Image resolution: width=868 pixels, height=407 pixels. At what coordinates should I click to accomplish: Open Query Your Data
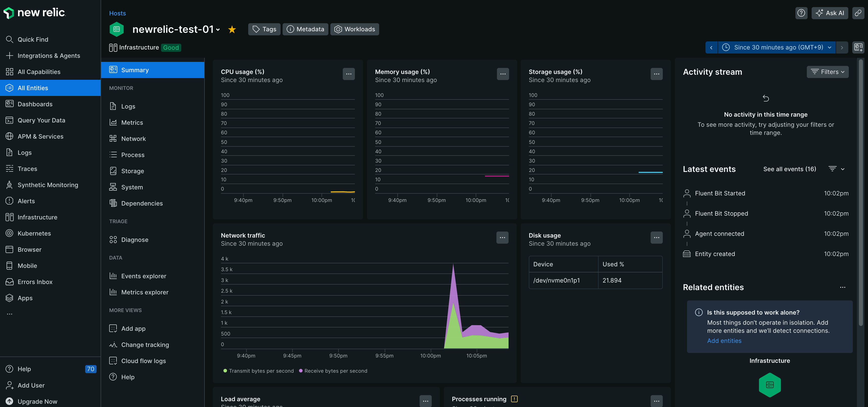(x=41, y=120)
